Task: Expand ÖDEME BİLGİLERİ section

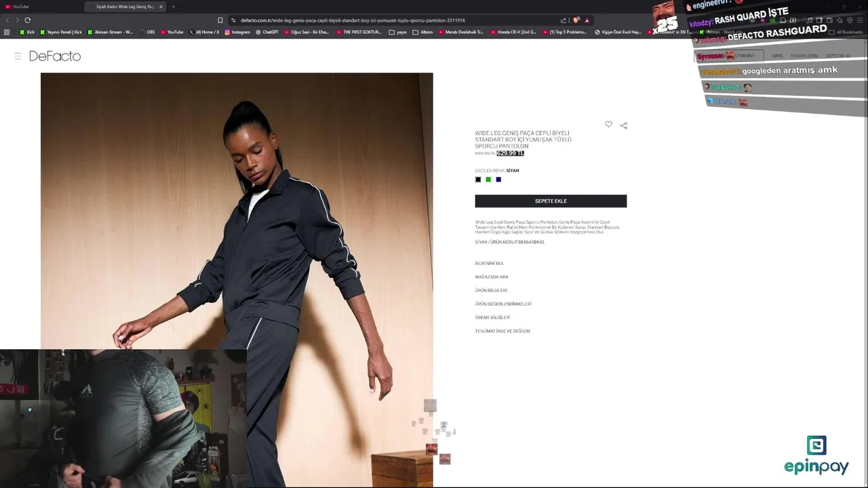Action: coord(492,318)
